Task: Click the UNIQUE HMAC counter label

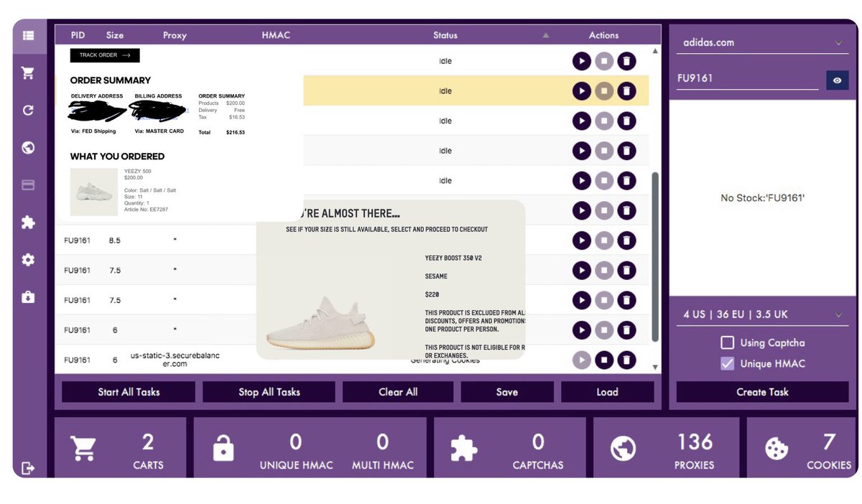Action: click(296, 465)
